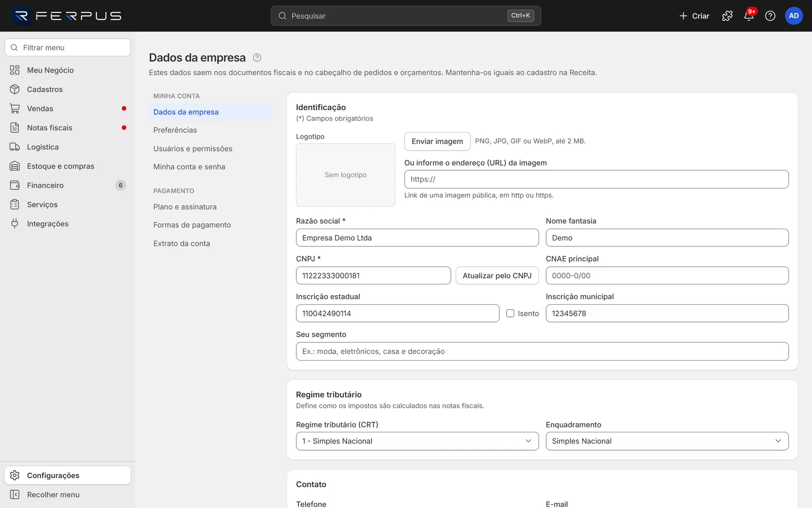Click the CNAE principal field
This screenshot has height=508, width=812.
667,275
